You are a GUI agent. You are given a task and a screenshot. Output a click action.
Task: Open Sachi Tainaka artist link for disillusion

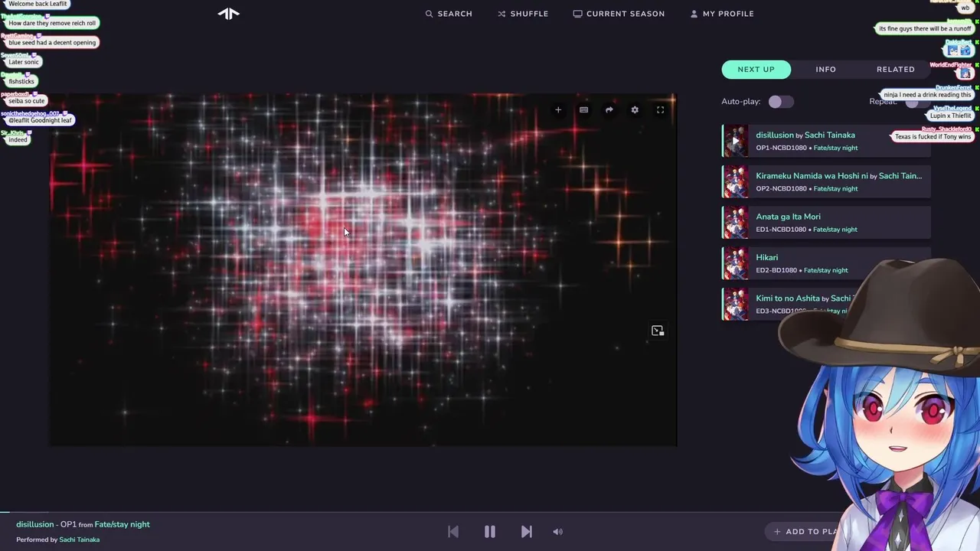coord(829,135)
